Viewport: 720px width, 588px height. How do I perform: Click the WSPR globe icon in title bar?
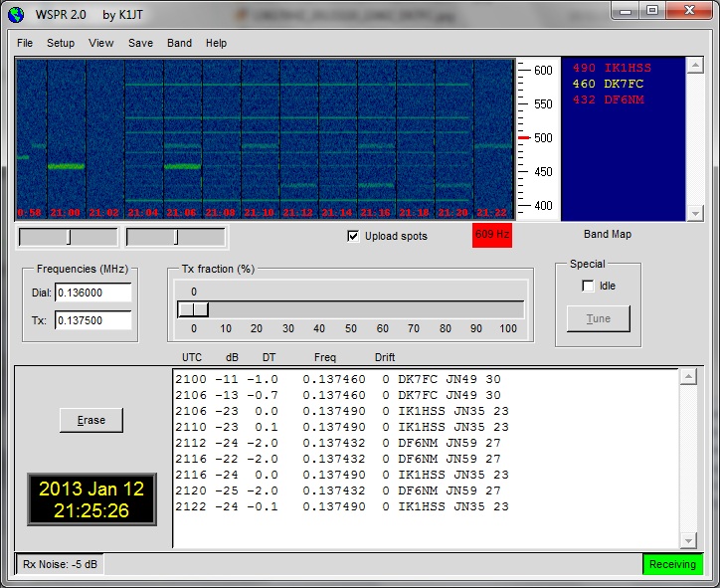15,12
